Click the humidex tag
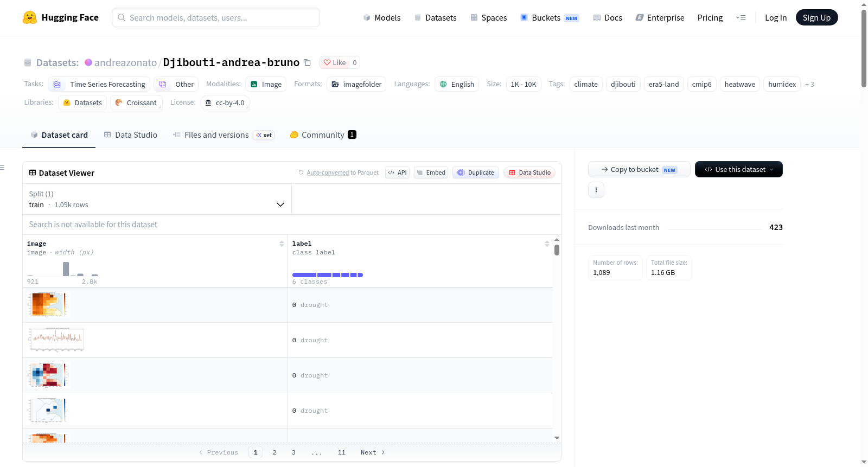The image size is (868, 467). pos(782,84)
